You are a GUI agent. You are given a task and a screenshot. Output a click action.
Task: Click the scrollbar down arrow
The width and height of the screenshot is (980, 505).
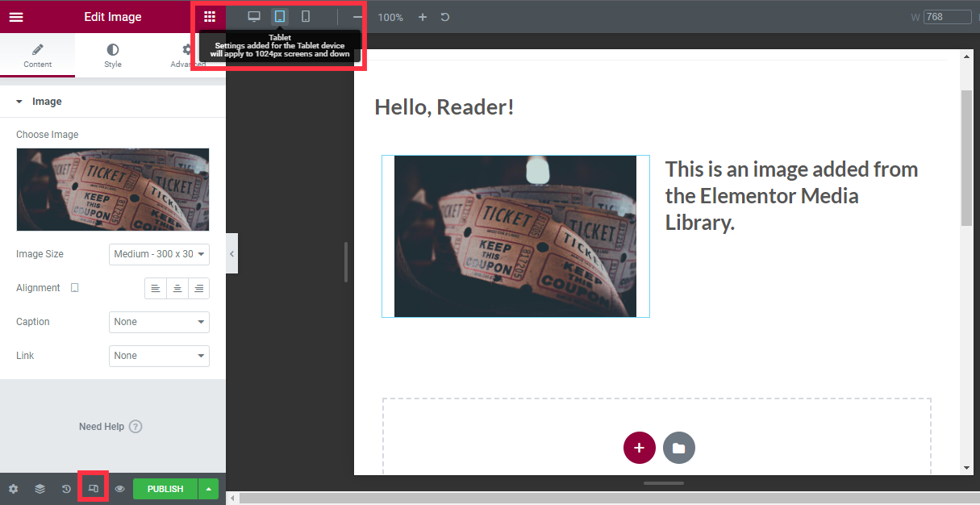click(966, 468)
